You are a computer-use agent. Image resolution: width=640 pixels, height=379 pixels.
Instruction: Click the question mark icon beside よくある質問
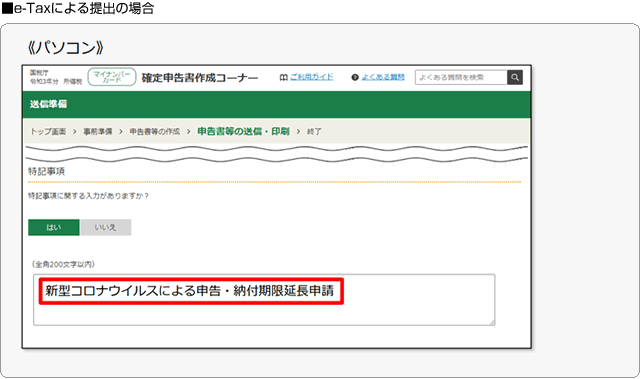pyautogui.click(x=355, y=77)
